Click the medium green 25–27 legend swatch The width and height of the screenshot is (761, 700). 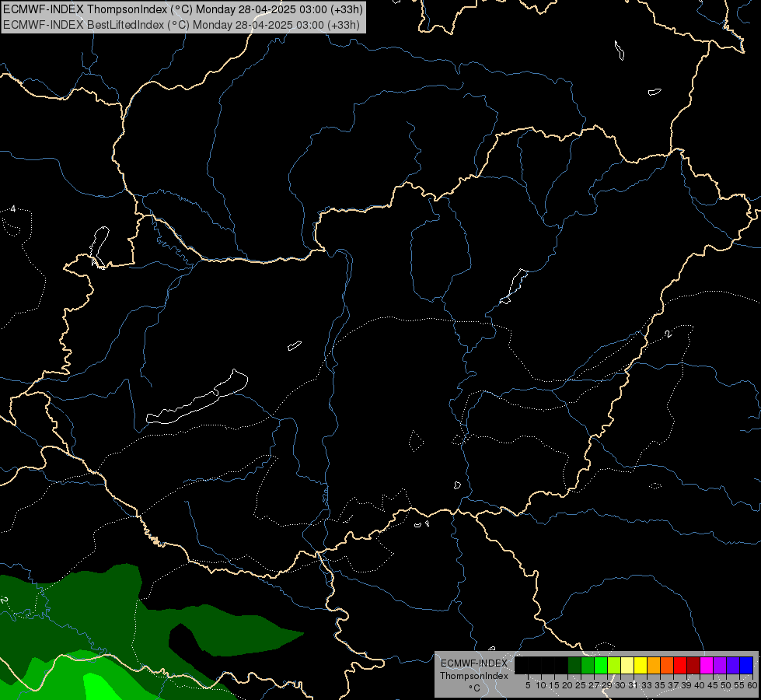click(588, 665)
